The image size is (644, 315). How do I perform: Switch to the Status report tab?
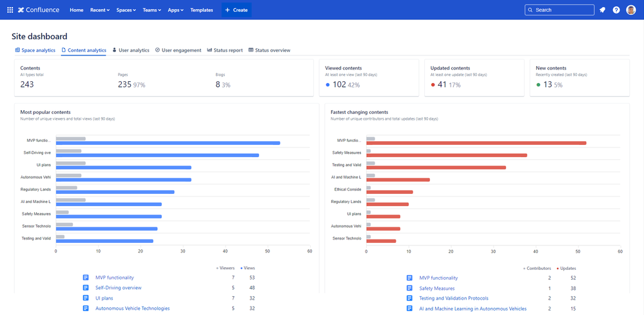224,50
